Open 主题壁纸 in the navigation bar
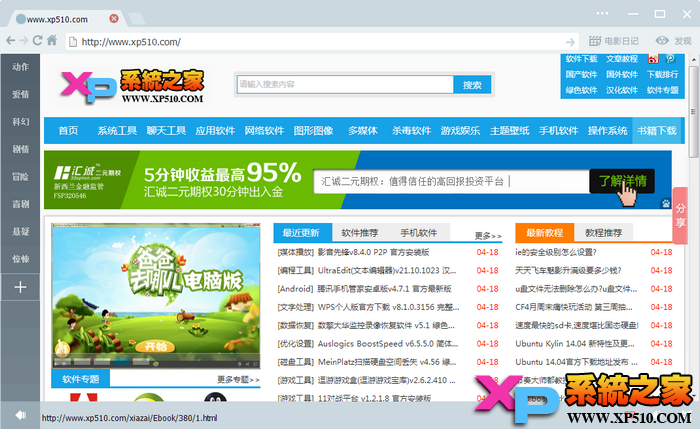 [509, 130]
